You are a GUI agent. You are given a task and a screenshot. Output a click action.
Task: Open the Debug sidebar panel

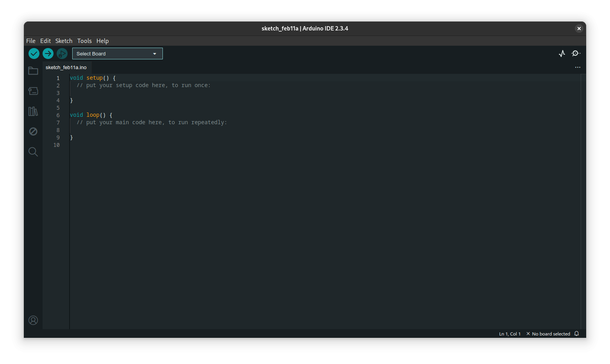click(x=33, y=131)
